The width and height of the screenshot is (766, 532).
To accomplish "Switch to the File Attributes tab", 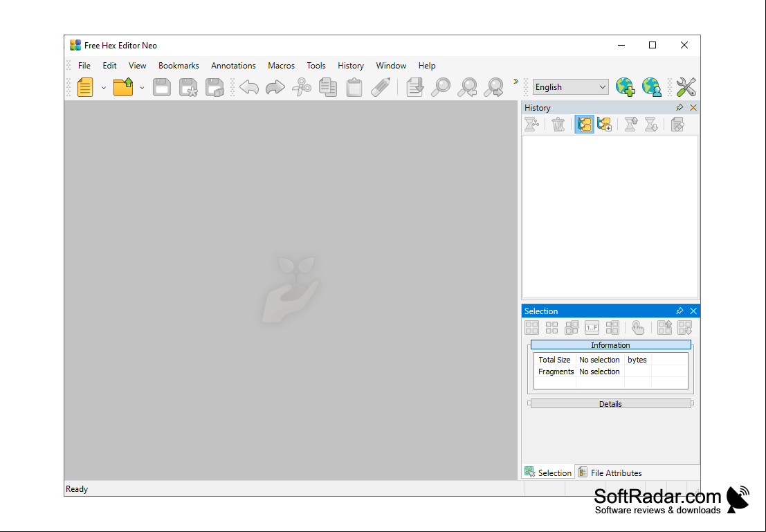I will (x=610, y=473).
